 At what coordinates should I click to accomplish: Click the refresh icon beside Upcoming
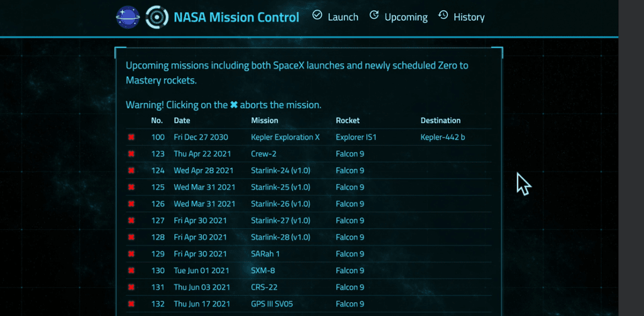374,15
